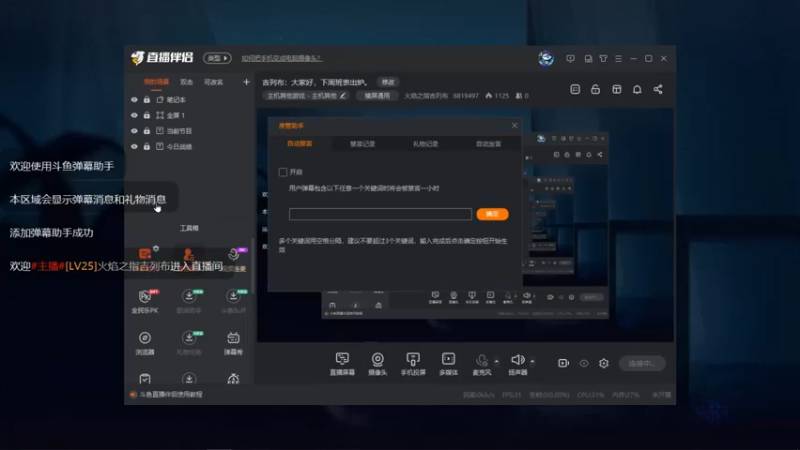This screenshot has height=450, width=800.
Task: Open 斗鱼直播伴侣使用教程 tutorial link
Action: click(171, 394)
